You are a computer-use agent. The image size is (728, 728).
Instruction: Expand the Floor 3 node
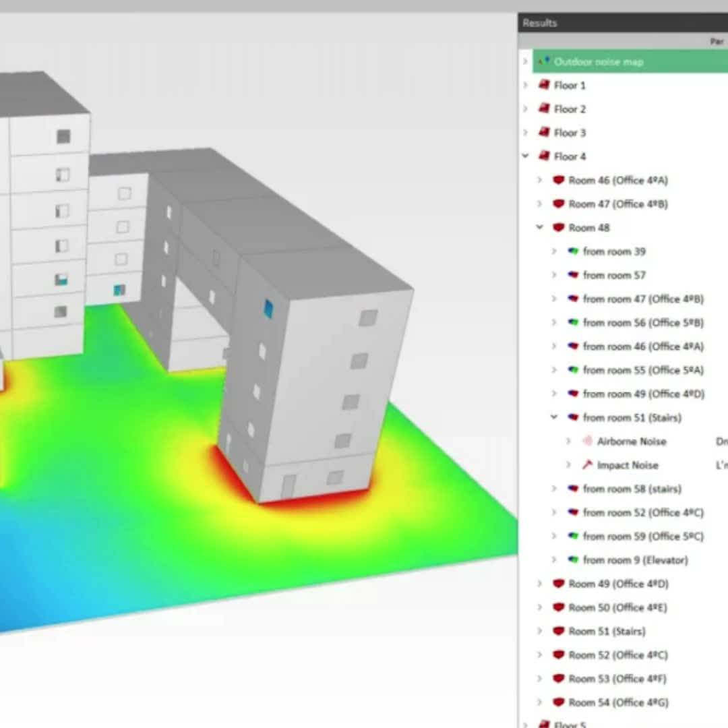525,132
